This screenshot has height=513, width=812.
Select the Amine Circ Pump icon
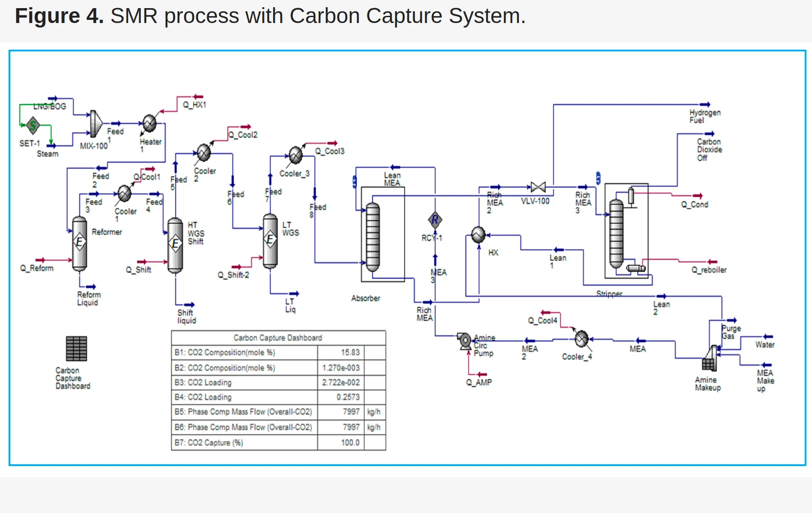pyautogui.click(x=464, y=341)
